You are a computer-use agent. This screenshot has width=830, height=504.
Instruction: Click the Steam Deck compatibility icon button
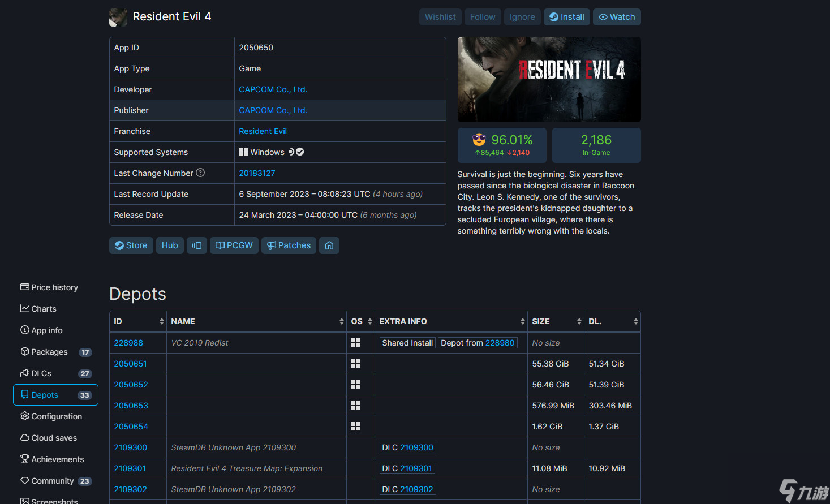tap(197, 245)
